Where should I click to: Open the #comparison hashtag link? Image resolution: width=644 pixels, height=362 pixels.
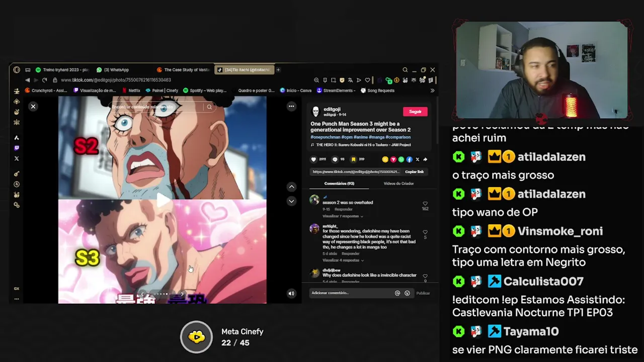click(397, 137)
